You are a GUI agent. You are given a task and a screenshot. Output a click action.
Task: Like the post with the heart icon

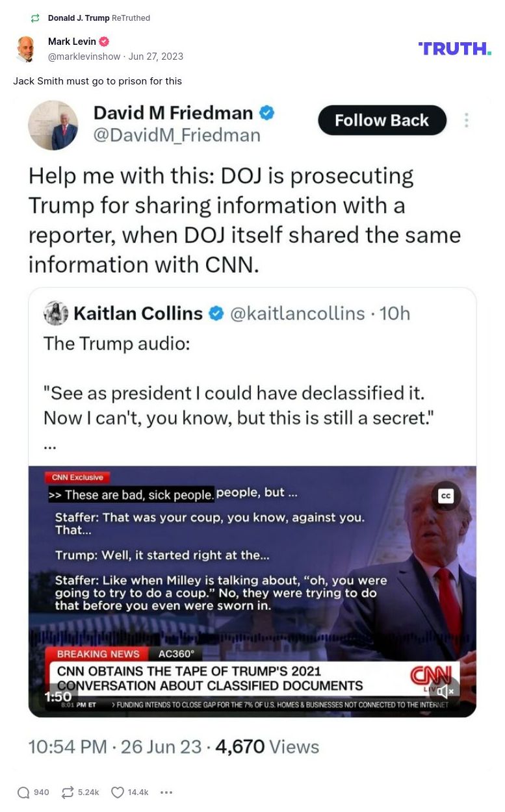117,793
